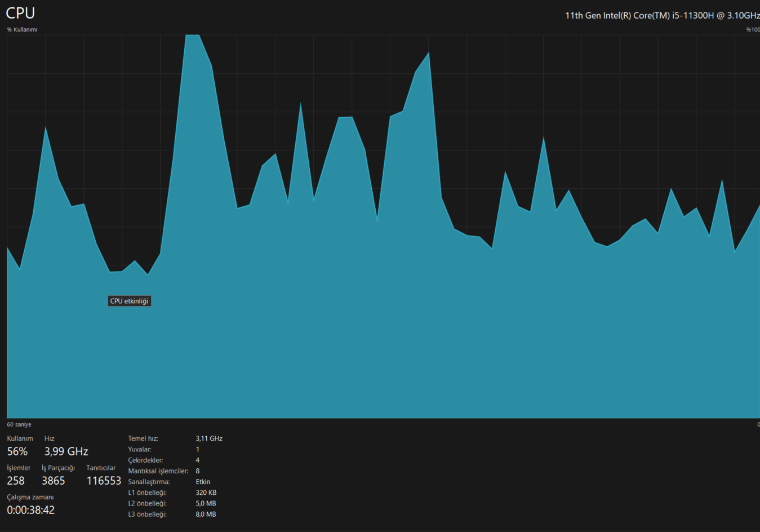Click the "60 saniye" time axis label
Image resolution: width=760 pixels, height=532 pixels.
point(19,424)
